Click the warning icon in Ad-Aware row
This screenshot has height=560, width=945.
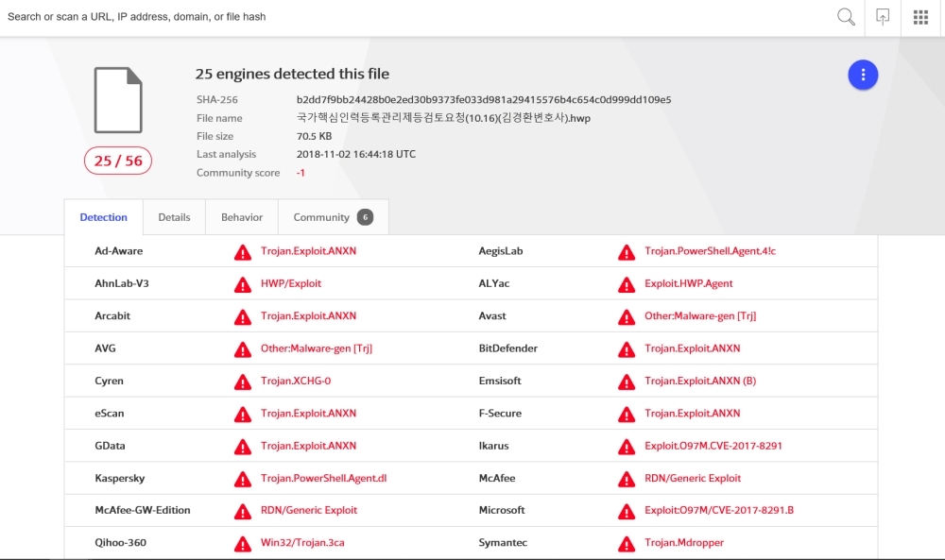pyautogui.click(x=243, y=252)
